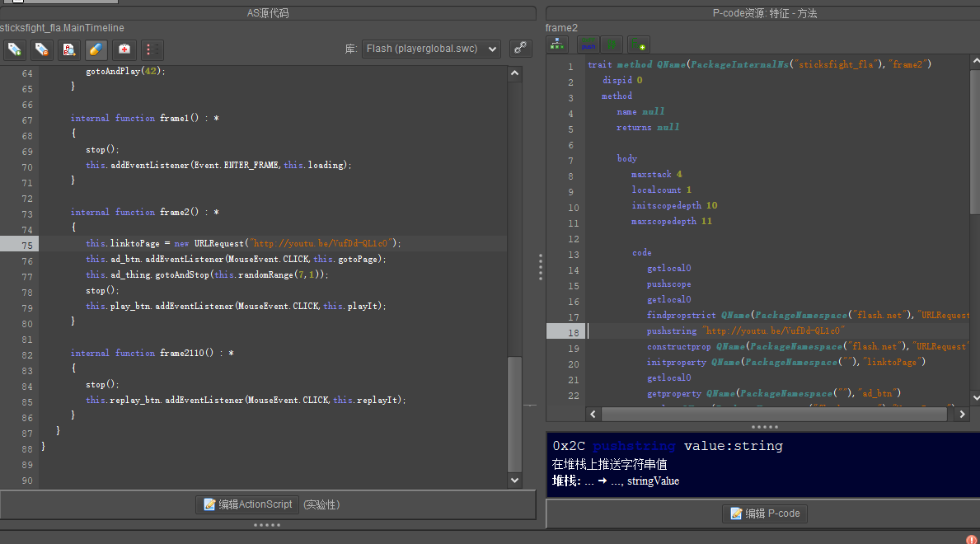Click the first-aid kit icon in AS toolbar
980x544 pixels.
[x=124, y=49]
